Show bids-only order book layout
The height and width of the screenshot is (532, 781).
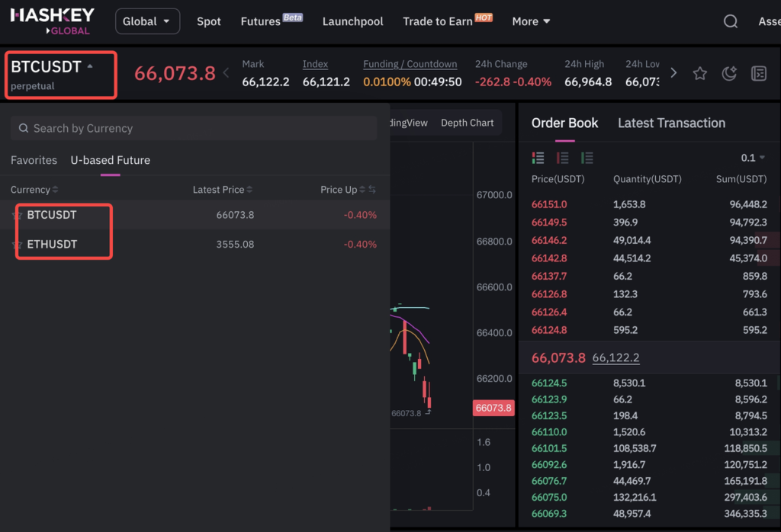[x=587, y=158]
